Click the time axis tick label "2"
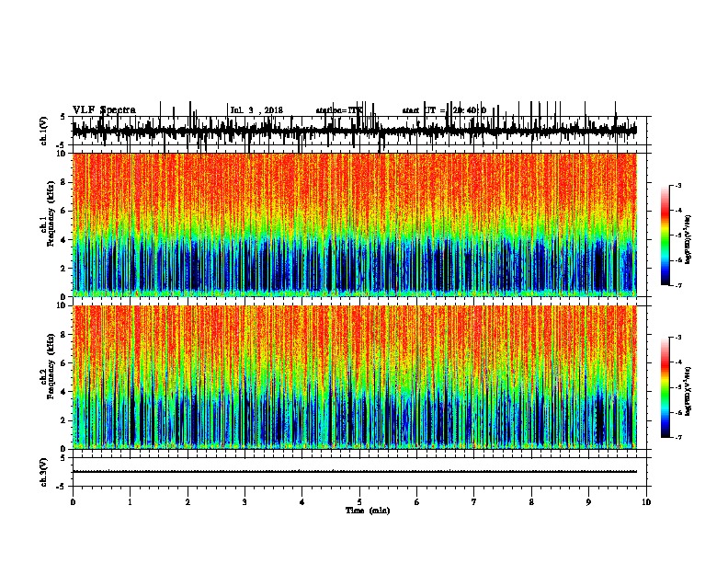This screenshot has width=728, height=563. click(x=188, y=502)
